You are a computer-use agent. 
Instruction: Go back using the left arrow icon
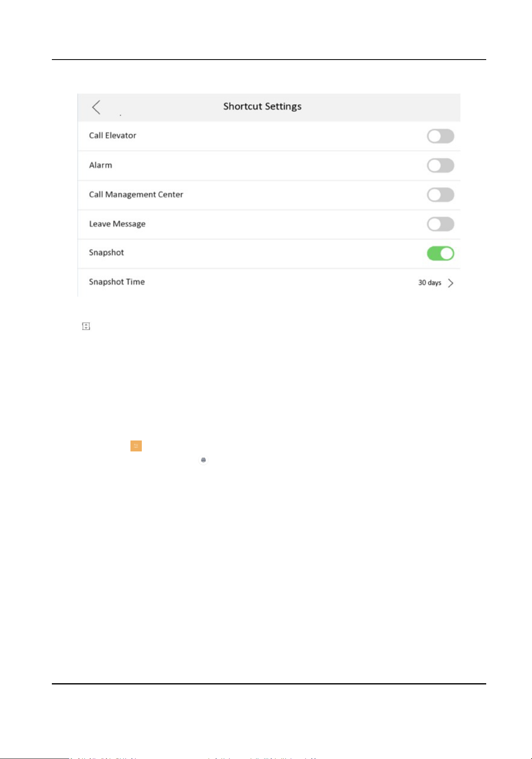click(x=96, y=107)
